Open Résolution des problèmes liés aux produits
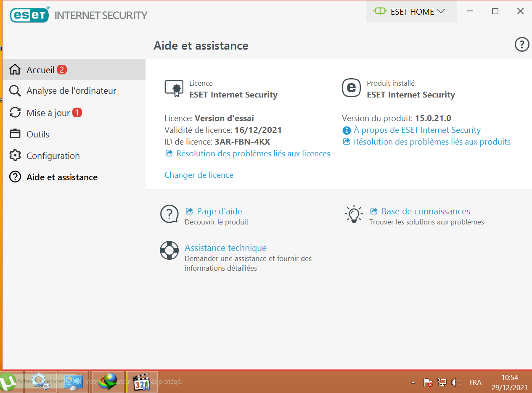 click(432, 142)
